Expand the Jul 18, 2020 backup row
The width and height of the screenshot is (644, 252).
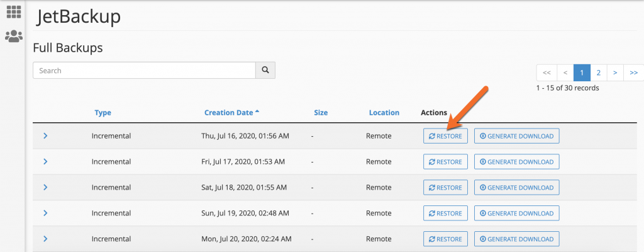click(45, 188)
